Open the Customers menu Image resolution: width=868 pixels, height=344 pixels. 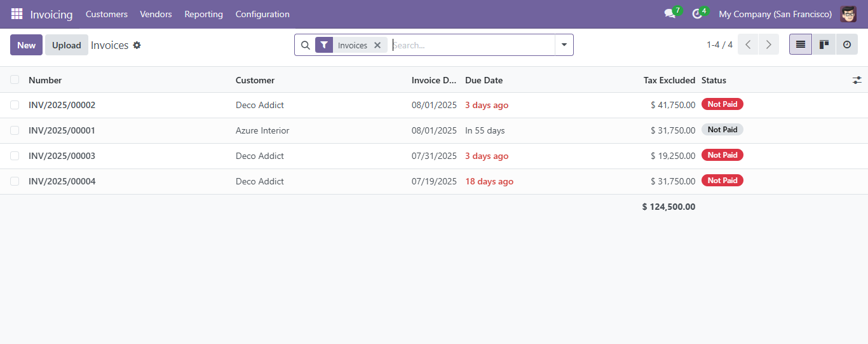pyautogui.click(x=107, y=14)
